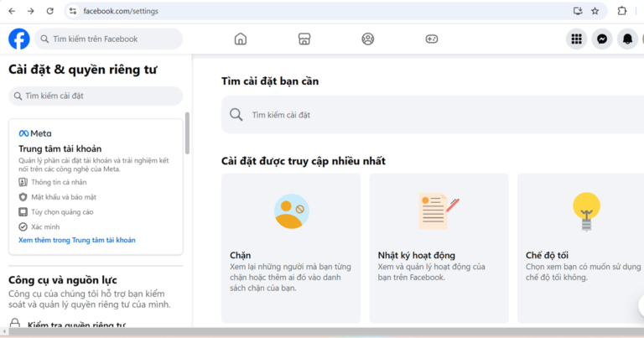
Task: Open Messenger chats
Action: tap(602, 39)
